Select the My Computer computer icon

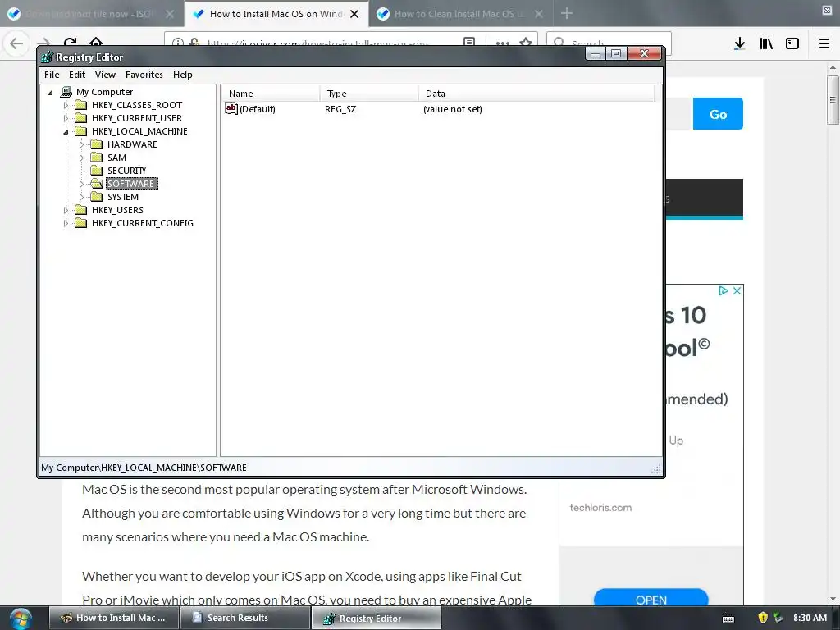(66, 92)
